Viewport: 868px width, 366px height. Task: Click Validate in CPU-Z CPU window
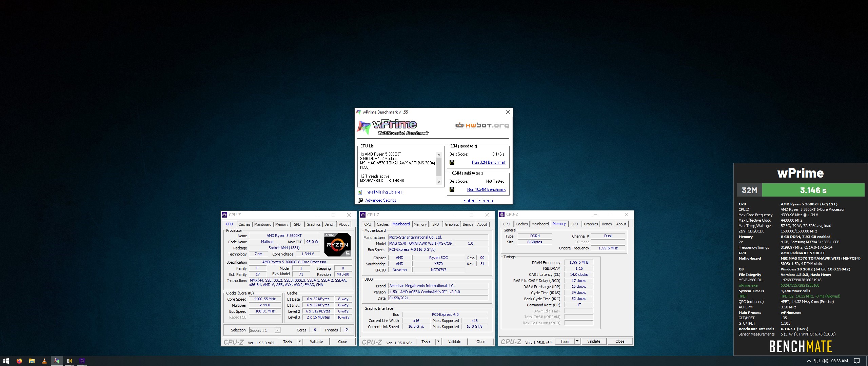(x=316, y=342)
